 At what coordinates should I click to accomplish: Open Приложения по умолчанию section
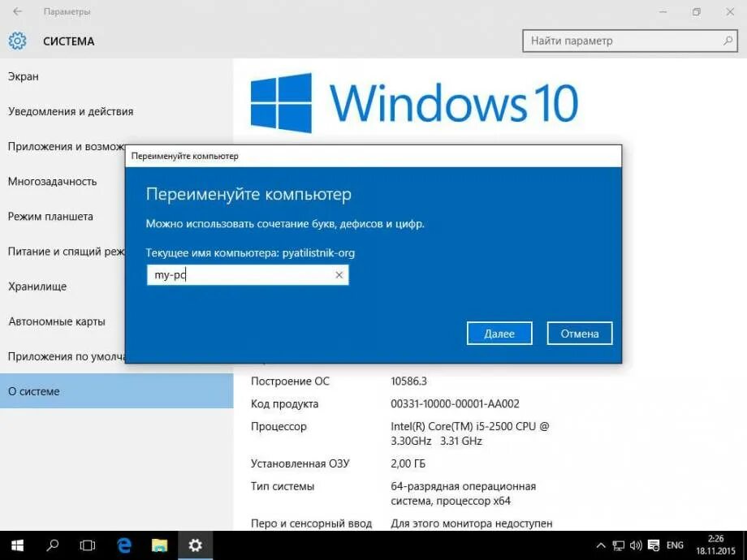pyautogui.click(x=63, y=356)
